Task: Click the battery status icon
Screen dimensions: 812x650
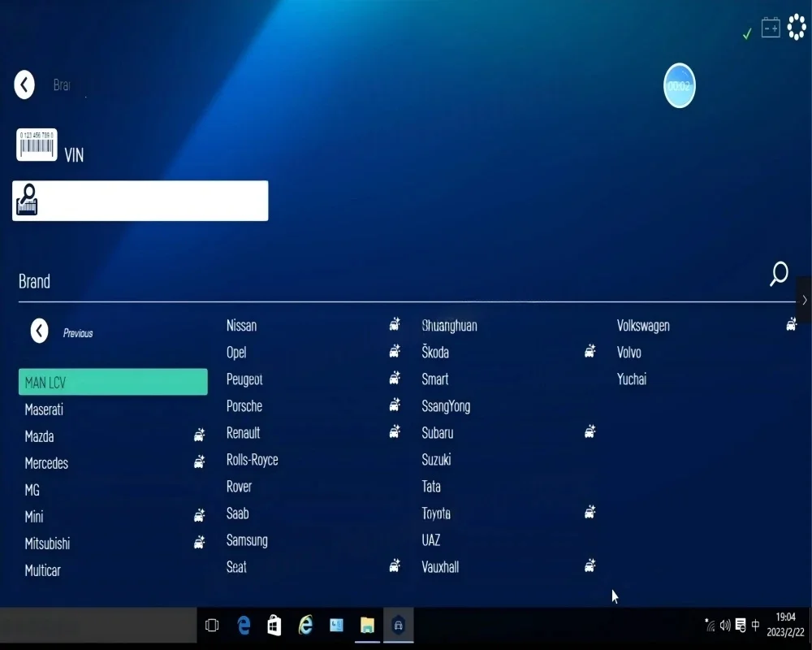Action: [771, 28]
